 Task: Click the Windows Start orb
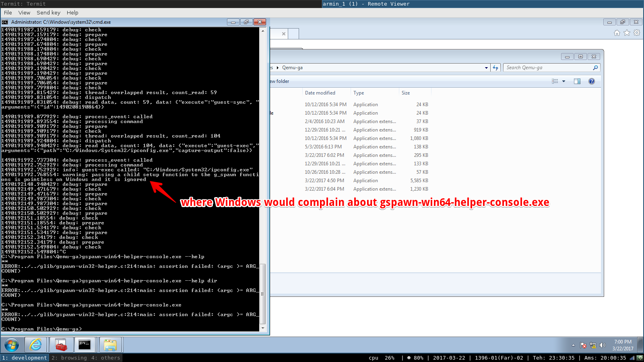pyautogui.click(x=12, y=345)
